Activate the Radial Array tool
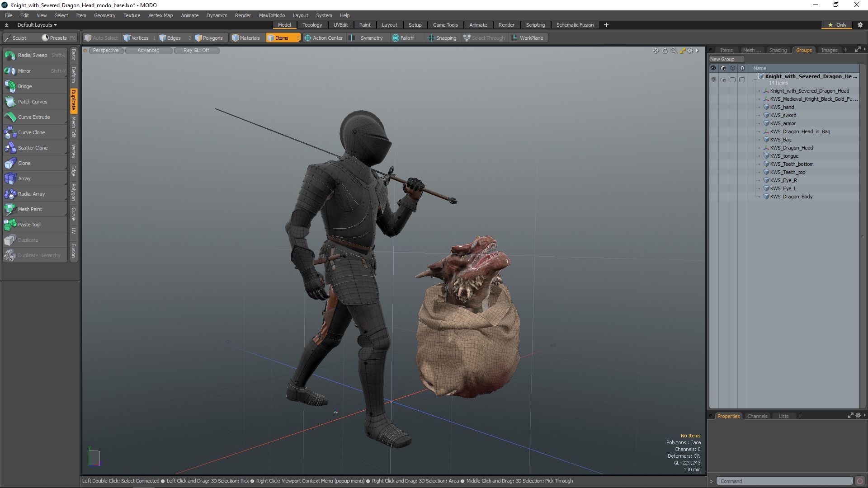 (x=35, y=194)
